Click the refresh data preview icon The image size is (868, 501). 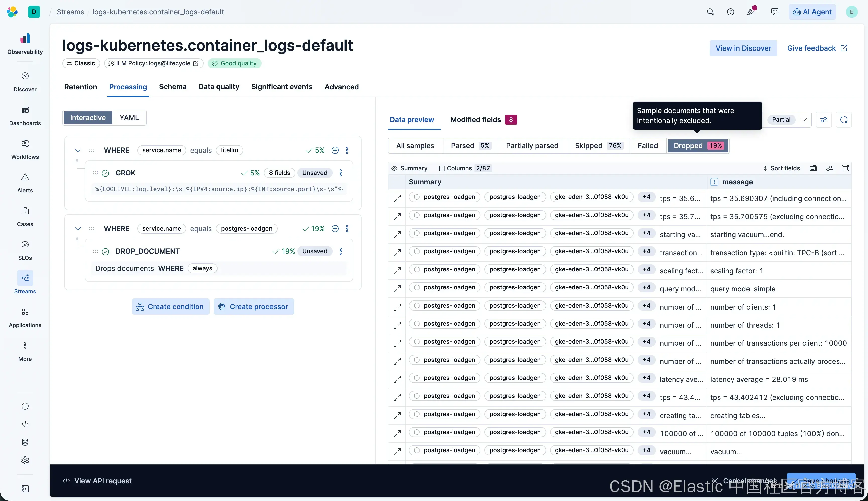coord(844,120)
